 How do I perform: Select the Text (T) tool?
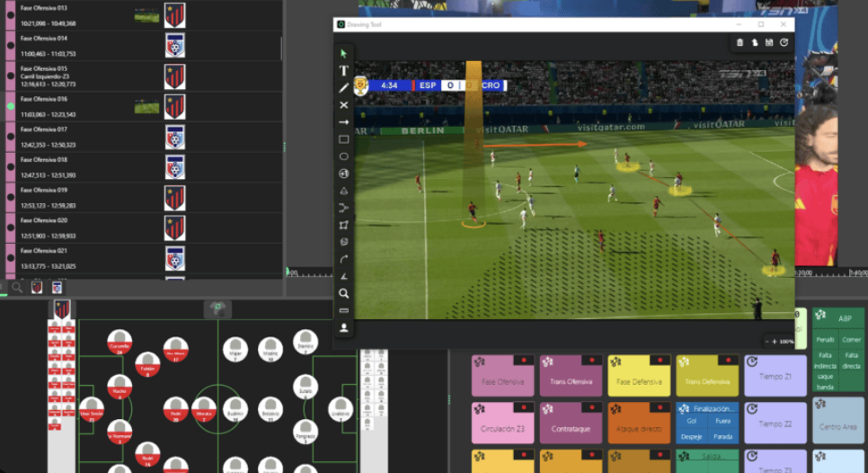344,71
